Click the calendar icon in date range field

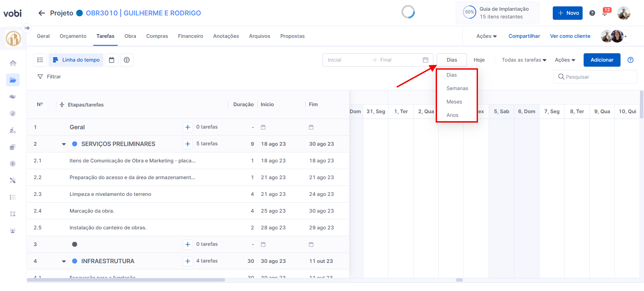click(426, 60)
